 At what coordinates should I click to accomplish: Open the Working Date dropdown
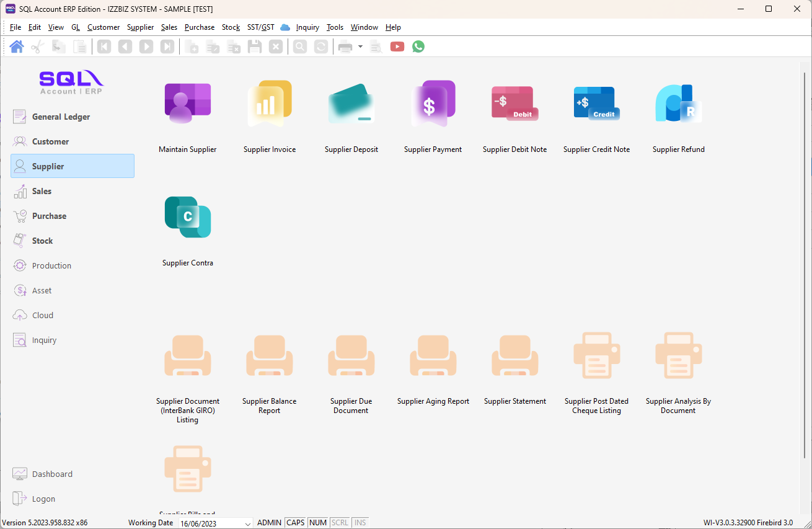point(248,523)
